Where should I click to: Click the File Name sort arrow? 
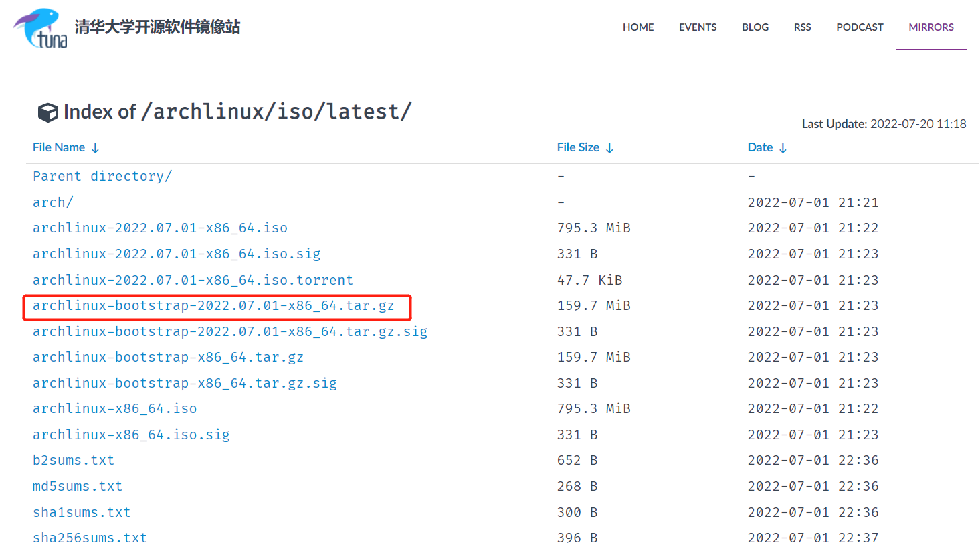pos(95,148)
